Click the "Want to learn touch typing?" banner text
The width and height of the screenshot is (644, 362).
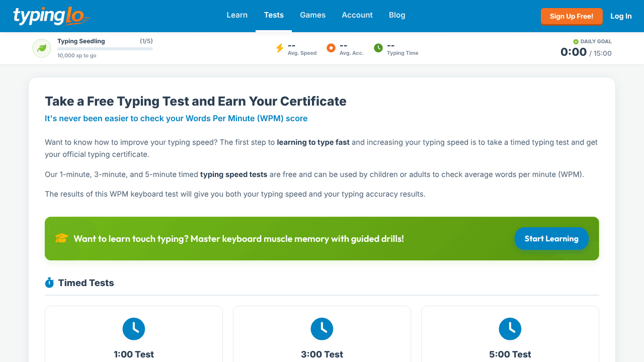tap(238, 239)
